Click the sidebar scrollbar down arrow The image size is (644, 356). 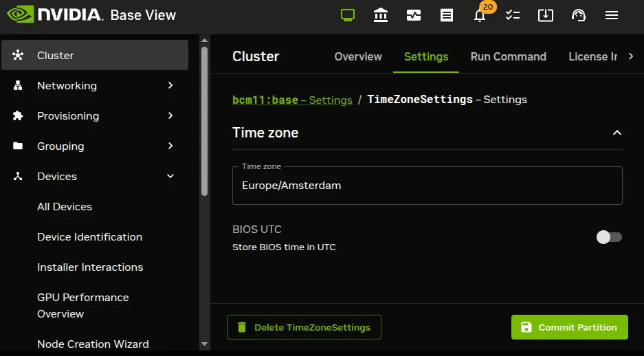point(204,344)
